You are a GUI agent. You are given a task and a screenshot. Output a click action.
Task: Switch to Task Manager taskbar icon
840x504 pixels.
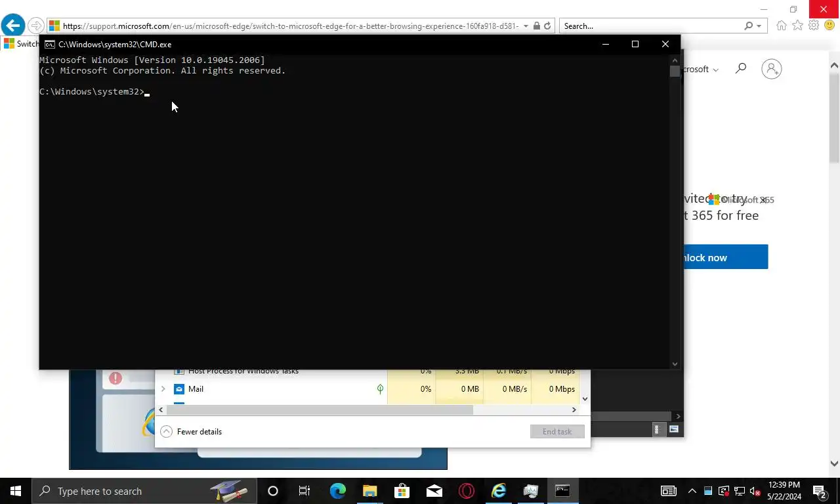(x=531, y=491)
